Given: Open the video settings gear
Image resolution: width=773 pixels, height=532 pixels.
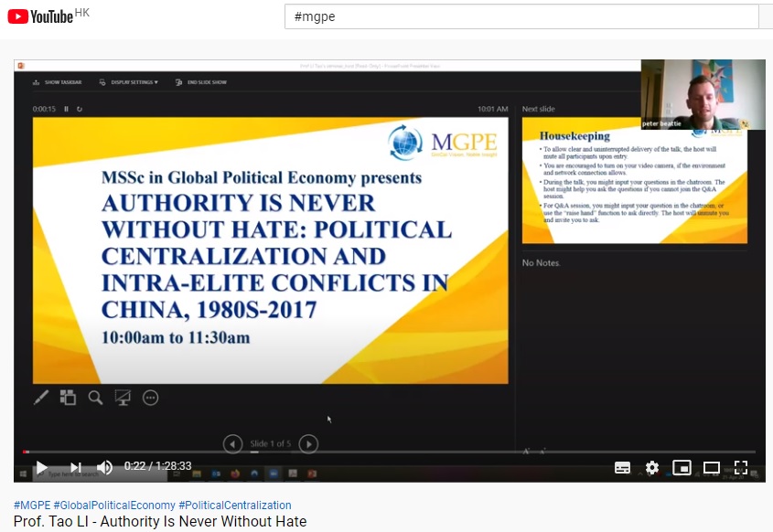Looking at the screenshot, I should point(651,467).
